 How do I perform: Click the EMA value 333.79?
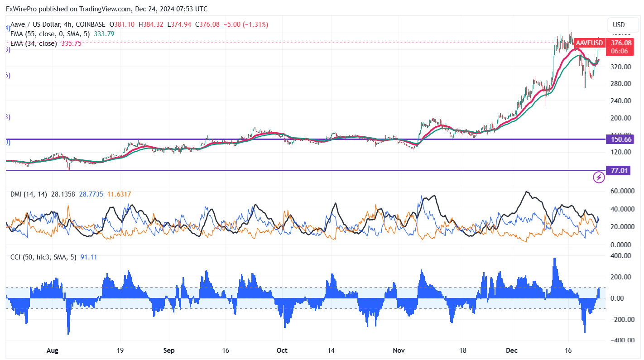pyautogui.click(x=105, y=34)
